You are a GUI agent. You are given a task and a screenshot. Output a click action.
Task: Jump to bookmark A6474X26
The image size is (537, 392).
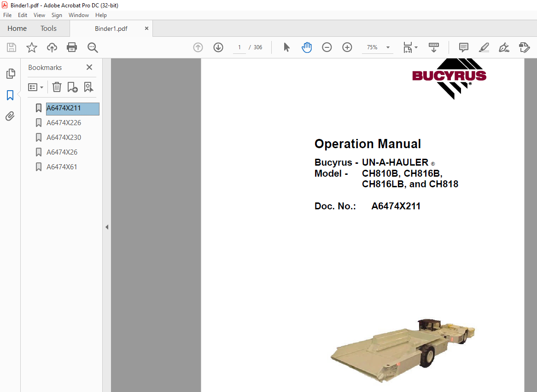(62, 152)
